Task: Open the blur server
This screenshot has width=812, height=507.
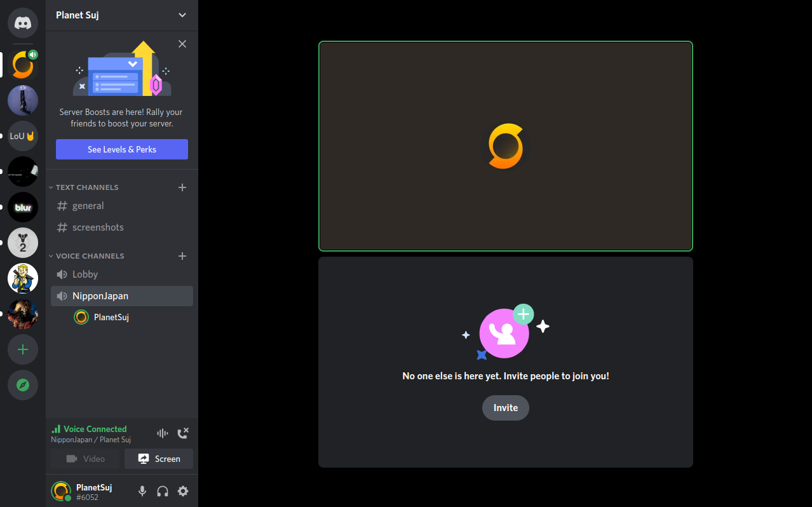Action: tap(23, 207)
